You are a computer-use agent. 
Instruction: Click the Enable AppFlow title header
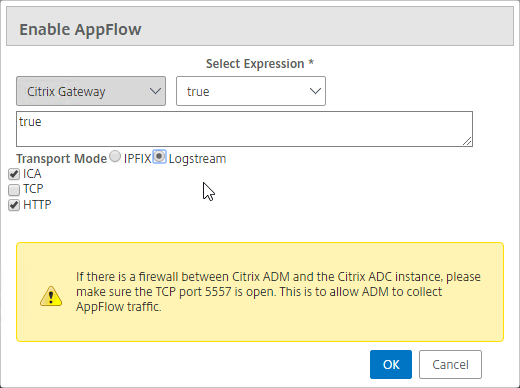tap(80, 29)
